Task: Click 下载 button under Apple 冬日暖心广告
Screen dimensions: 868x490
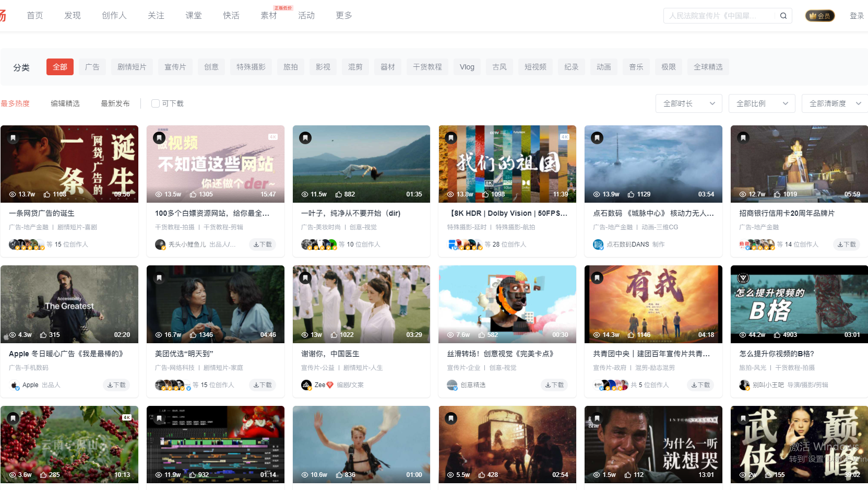Action: tap(116, 385)
